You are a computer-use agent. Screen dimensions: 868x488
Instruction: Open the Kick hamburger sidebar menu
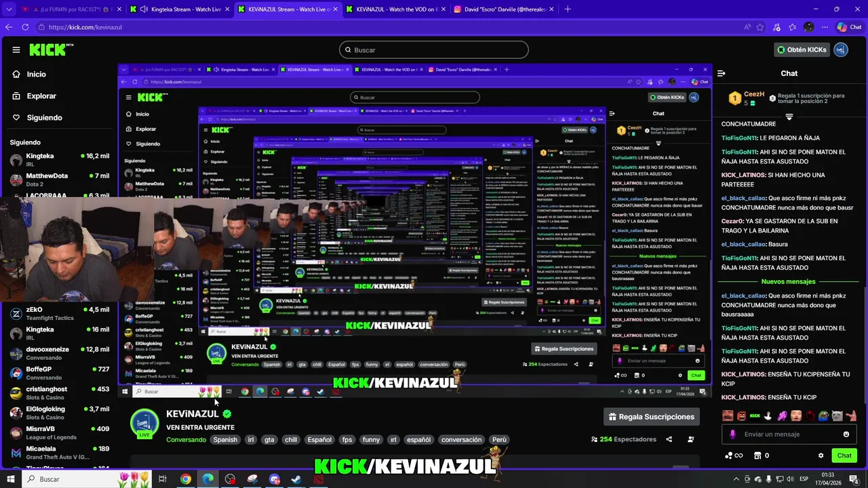[16, 49]
